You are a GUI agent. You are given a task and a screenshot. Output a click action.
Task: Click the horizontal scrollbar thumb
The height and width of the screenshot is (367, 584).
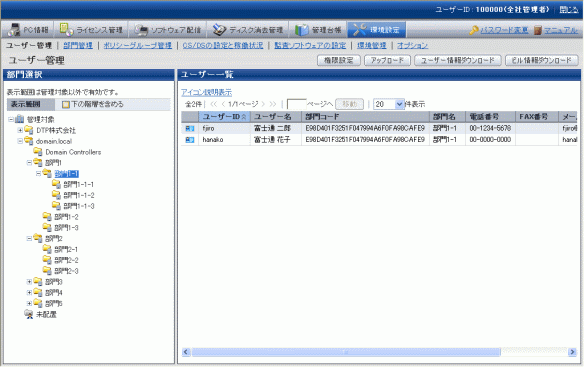coord(346,352)
